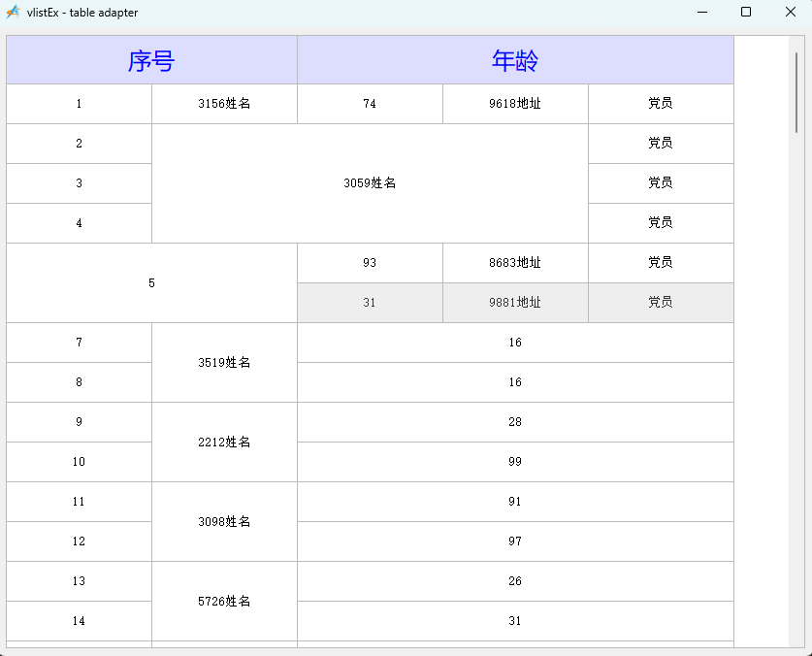Click value 16 in row 7
Image resolution: width=812 pixels, height=656 pixels.
pyautogui.click(x=515, y=343)
